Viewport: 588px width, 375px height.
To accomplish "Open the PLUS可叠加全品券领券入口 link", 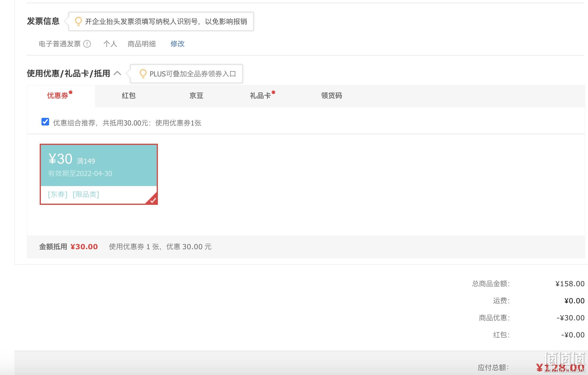I will [x=193, y=74].
